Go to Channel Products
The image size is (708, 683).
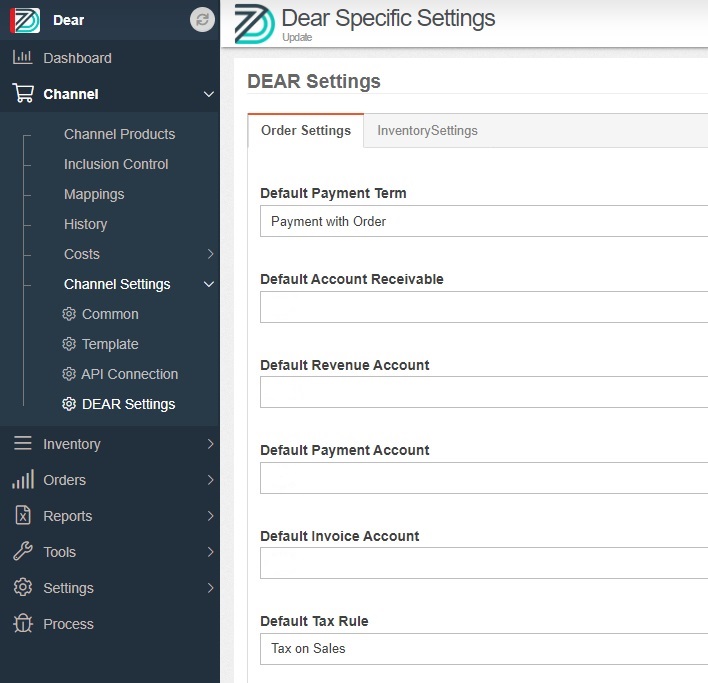(x=119, y=134)
